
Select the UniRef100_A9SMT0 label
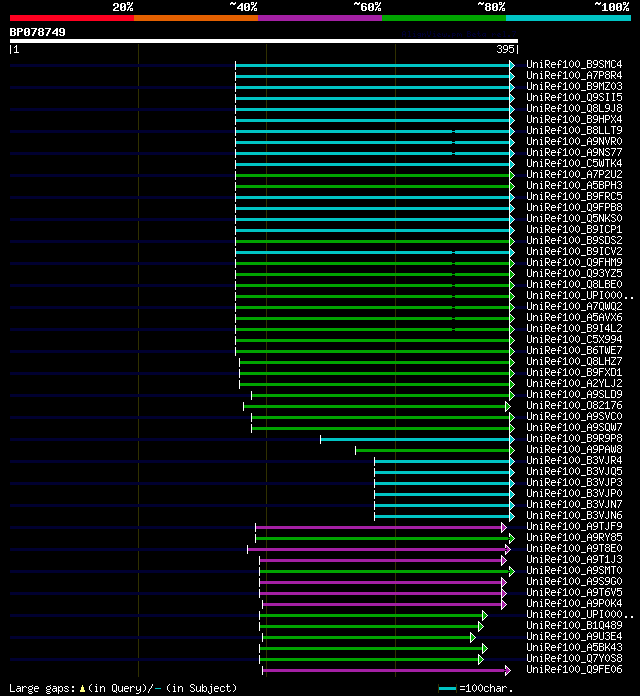574,570
